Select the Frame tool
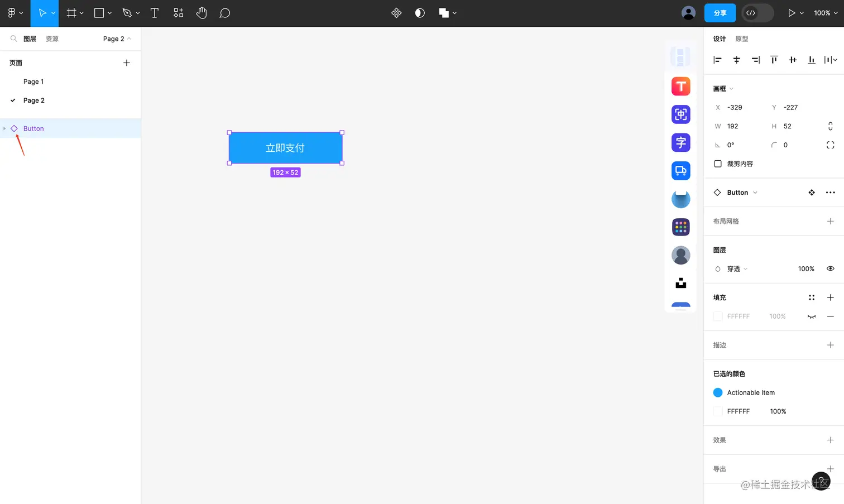Screen dimensions: 844x504 click(x=71, y=13)
